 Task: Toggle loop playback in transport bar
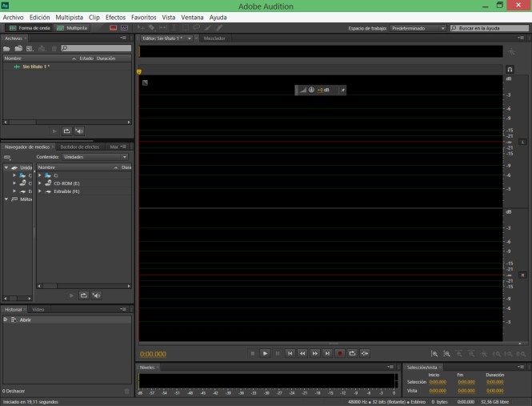pos(352,353)
